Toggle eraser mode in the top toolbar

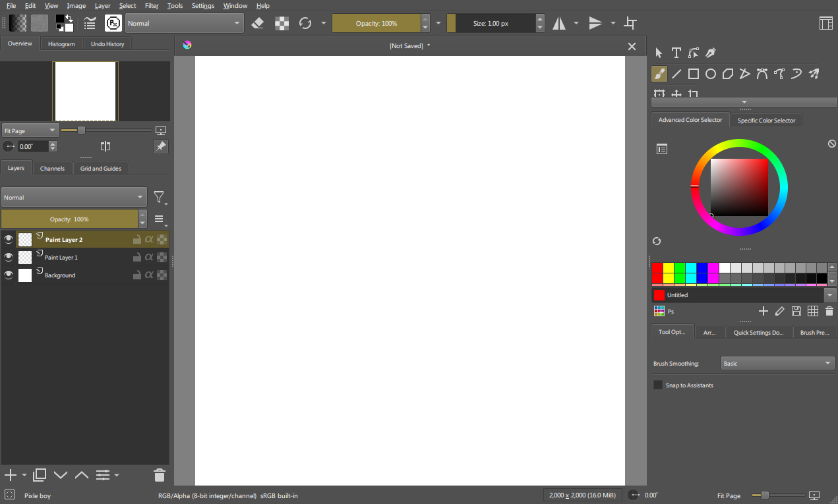258,24
